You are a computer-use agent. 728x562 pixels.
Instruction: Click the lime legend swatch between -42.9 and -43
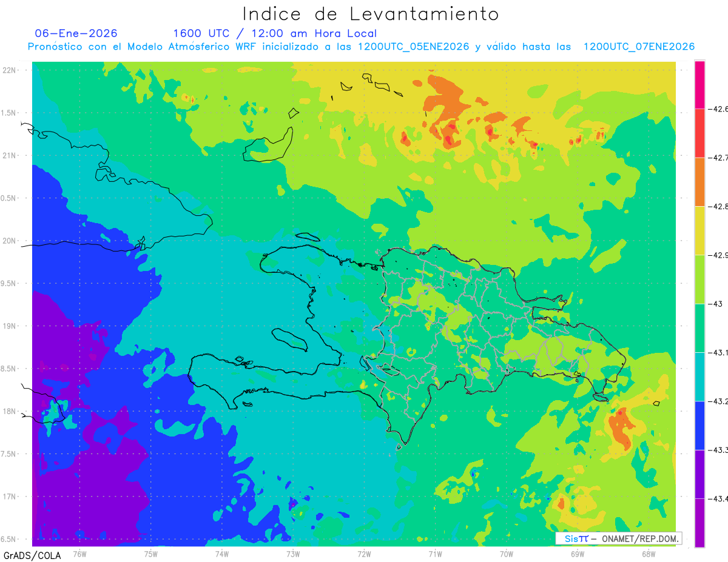click(699, 279)
